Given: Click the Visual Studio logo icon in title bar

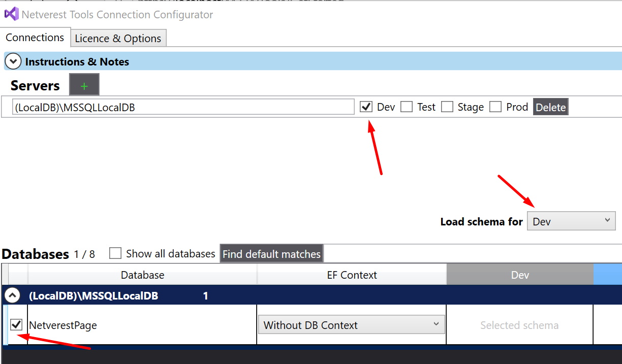Looking at the screenshot, I should point(11,14).
